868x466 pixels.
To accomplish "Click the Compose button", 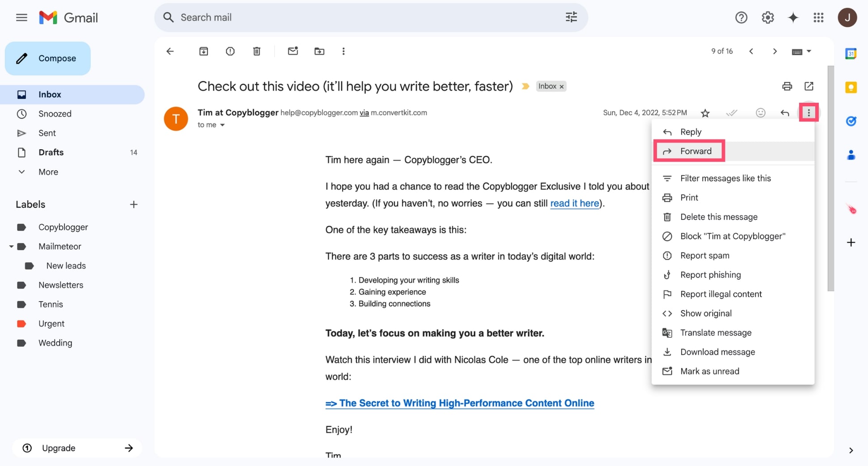I will coord(48,59).
